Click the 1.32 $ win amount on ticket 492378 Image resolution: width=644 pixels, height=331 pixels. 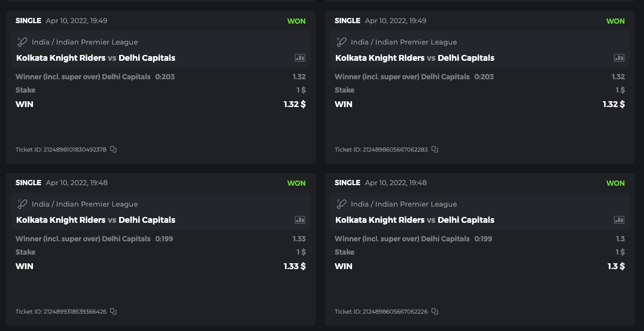tap(294, 104)
